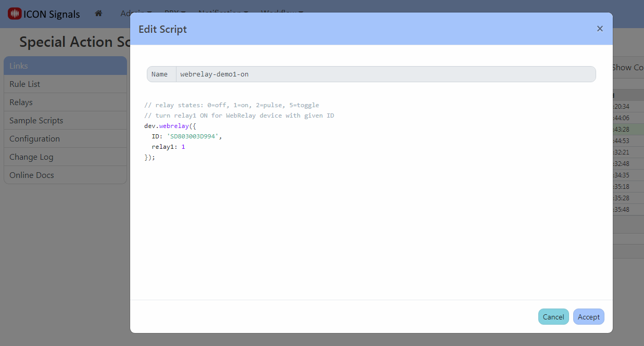Image resolution: width=644 pixels, height=346 pixels.
Task: Go to home via house icon
Action: click(98, 14)
